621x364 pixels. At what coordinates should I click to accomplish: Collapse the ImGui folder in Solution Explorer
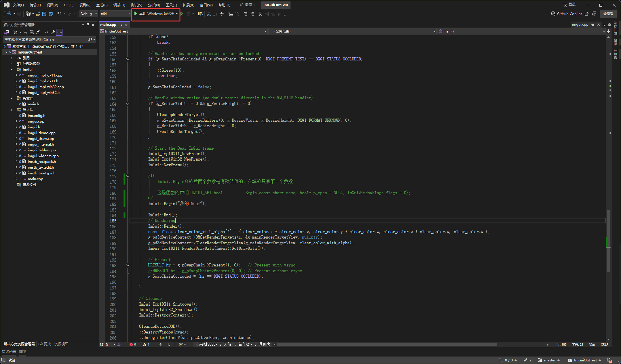pyautogui.click(x=12, y=69)
